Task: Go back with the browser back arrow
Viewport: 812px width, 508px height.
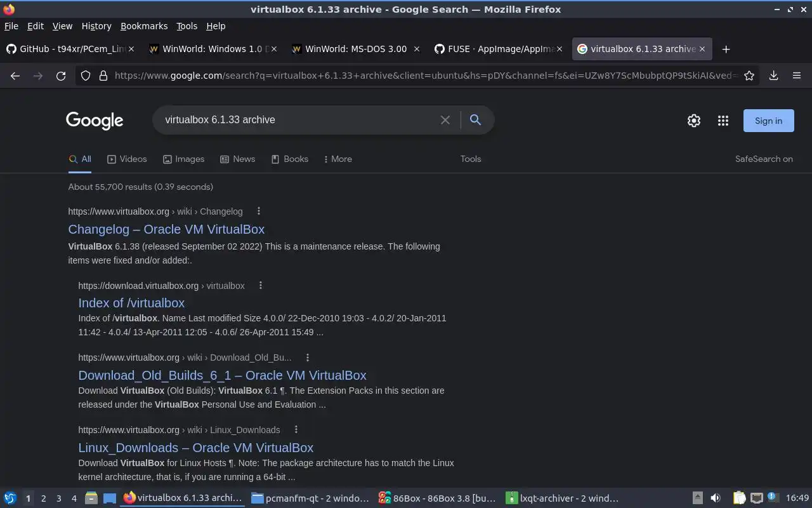Action: click(x=15, y=76)
